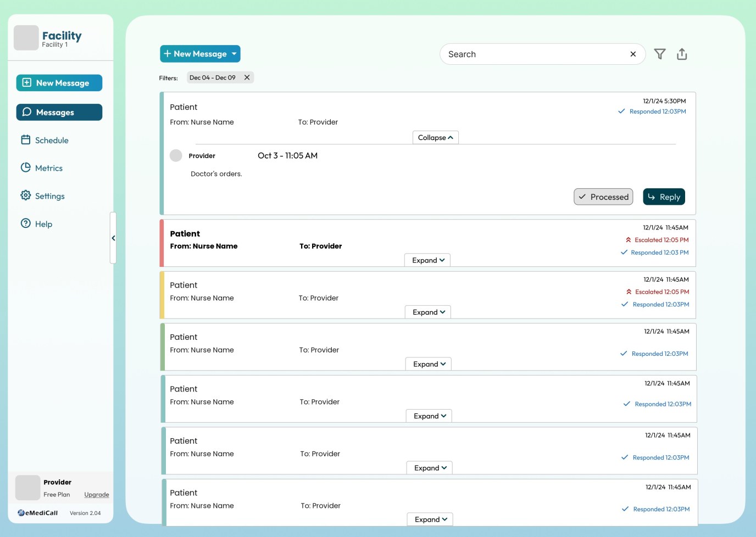Open the filter funnel icon
The width and height of the screenshot is (756, 537).
[x=660, y=54]
